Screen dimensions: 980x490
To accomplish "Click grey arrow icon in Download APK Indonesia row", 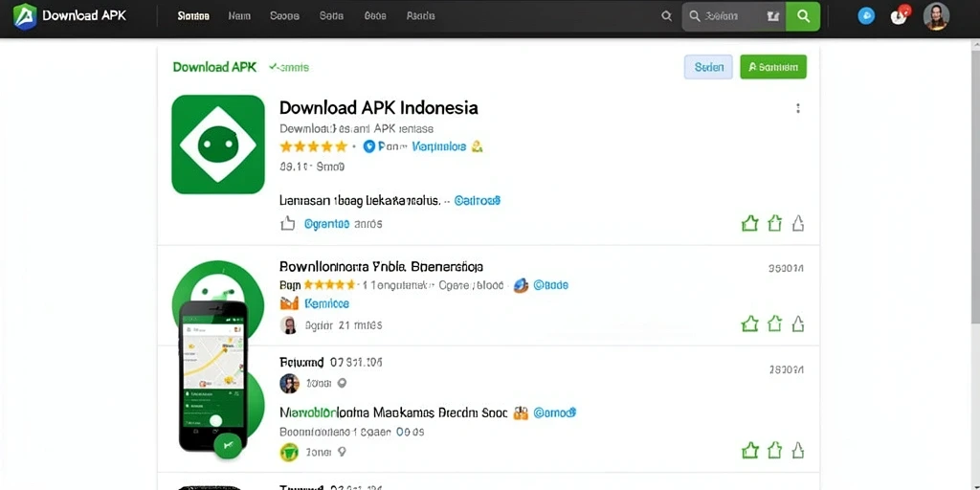I will click(797, 223).
